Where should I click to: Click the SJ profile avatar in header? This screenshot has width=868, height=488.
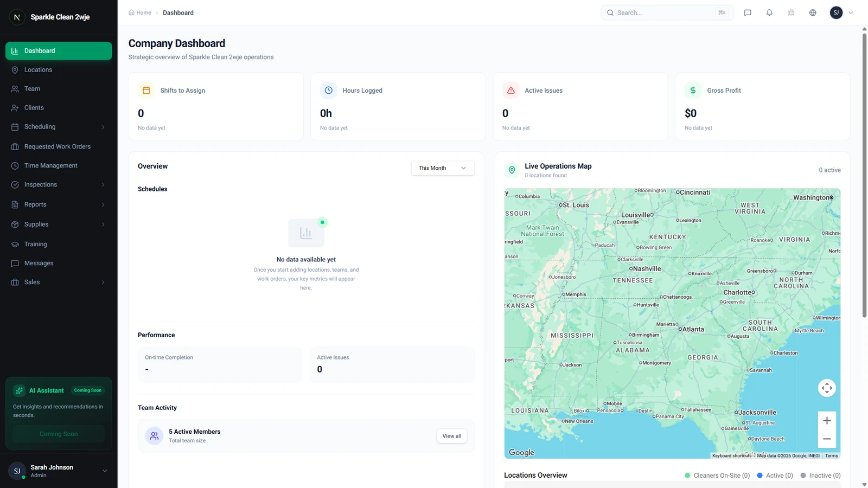[836, 12]
